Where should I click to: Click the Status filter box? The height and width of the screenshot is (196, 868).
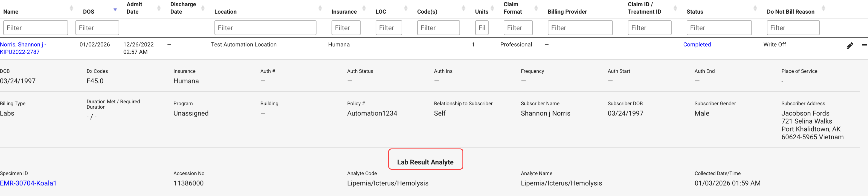pyautogui.click(x=719, y=28)
